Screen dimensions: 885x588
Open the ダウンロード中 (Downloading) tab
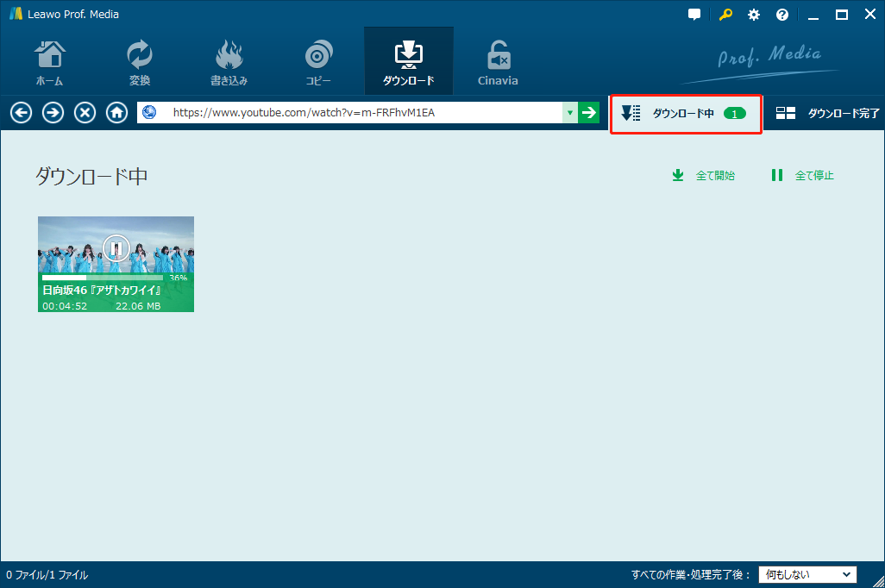[x=686, y=114]
